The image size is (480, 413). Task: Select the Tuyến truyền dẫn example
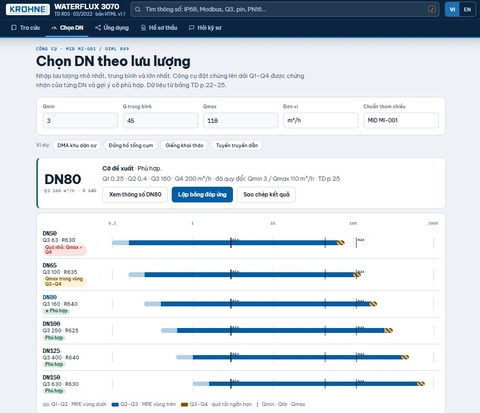click(x=237, y=145)
